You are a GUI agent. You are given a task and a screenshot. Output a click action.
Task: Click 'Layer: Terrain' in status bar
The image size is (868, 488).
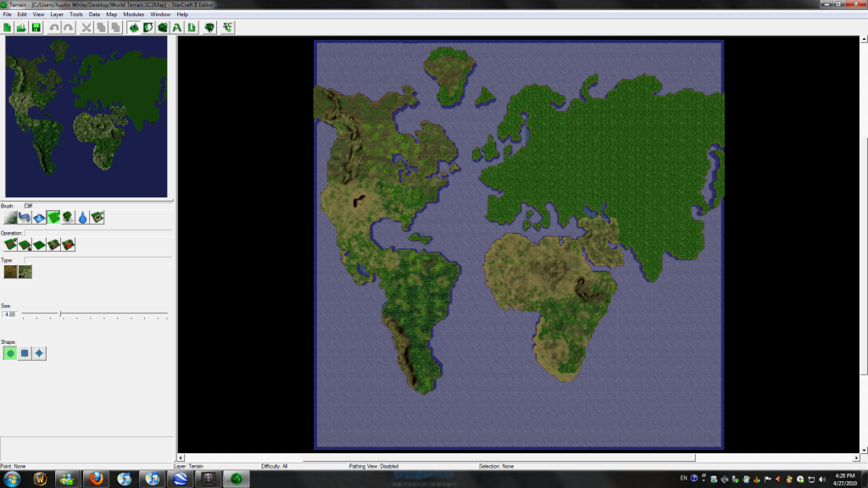pos(189,467)
